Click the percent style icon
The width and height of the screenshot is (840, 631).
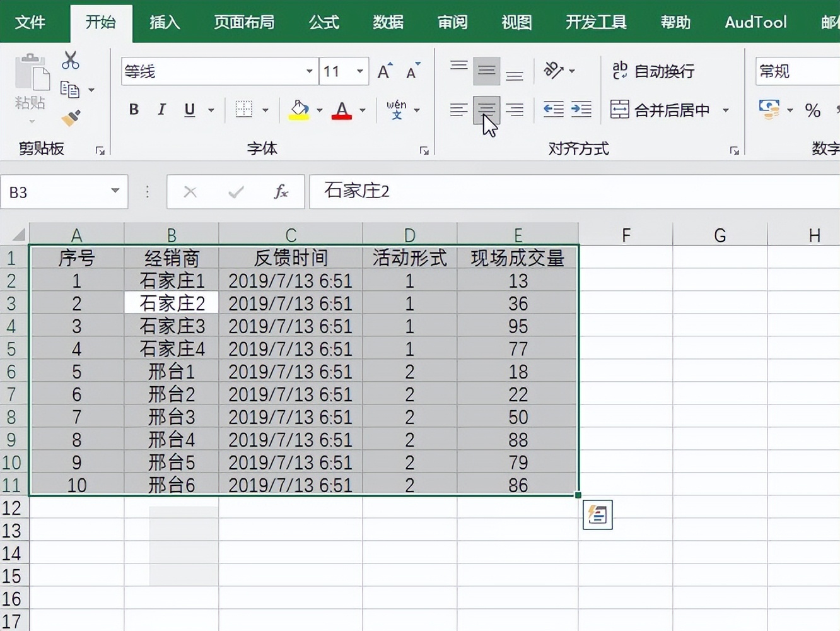pos(813,110)
